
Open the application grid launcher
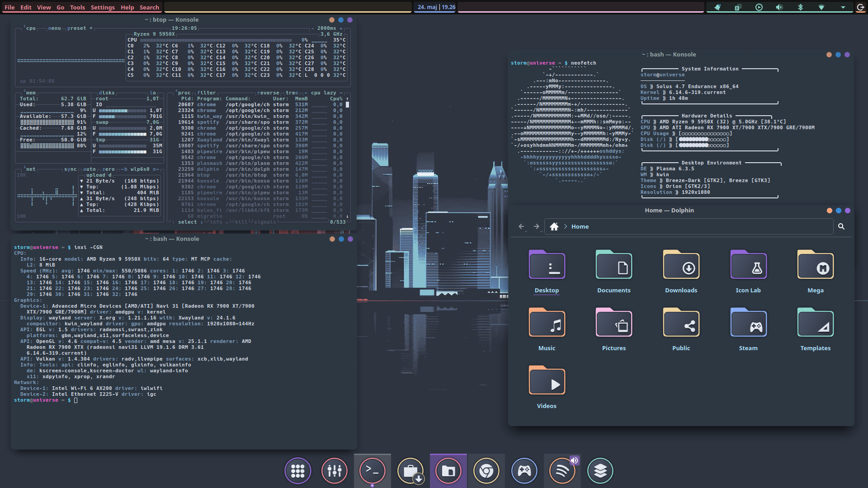[297, 471]
